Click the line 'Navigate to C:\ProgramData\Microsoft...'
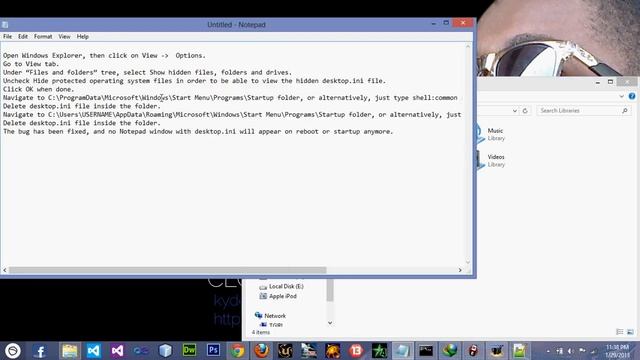The width and height of the screenshot is (640, 360). [230, 98]
